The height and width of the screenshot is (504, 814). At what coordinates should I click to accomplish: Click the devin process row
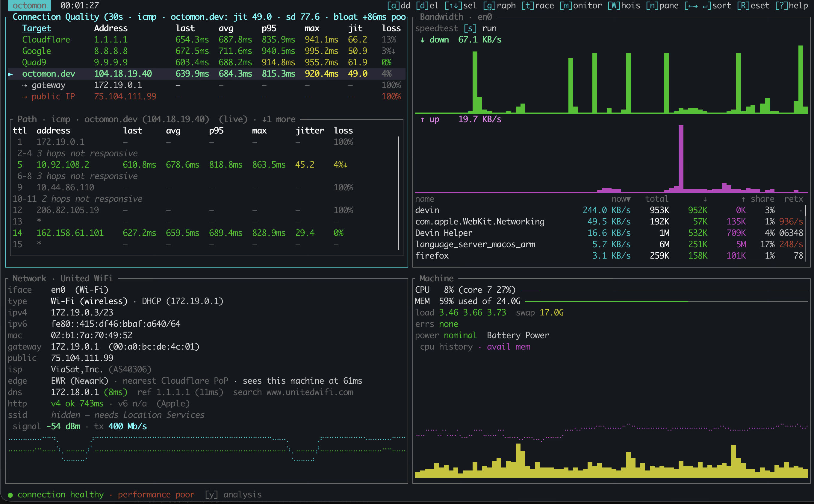point(609,210)
